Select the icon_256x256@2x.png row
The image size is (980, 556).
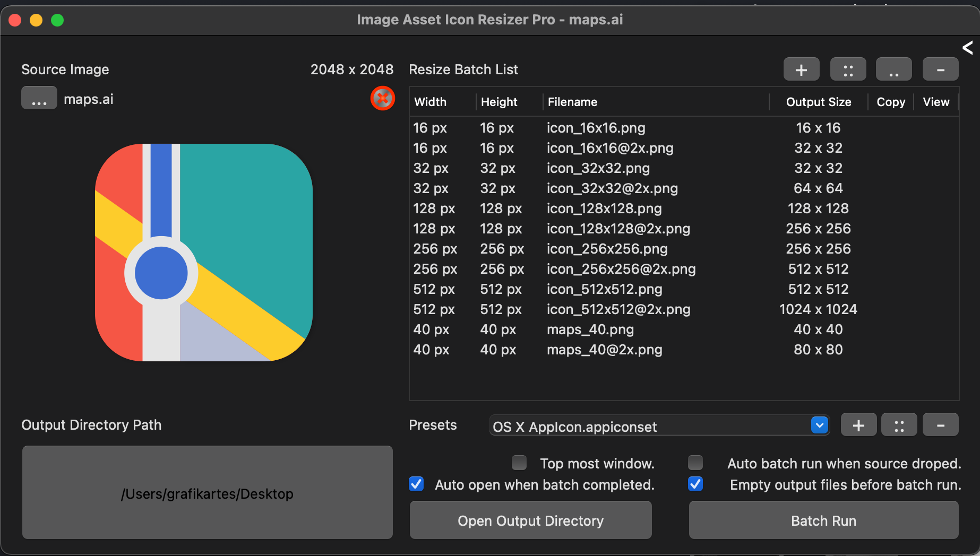tap(684, 269)
